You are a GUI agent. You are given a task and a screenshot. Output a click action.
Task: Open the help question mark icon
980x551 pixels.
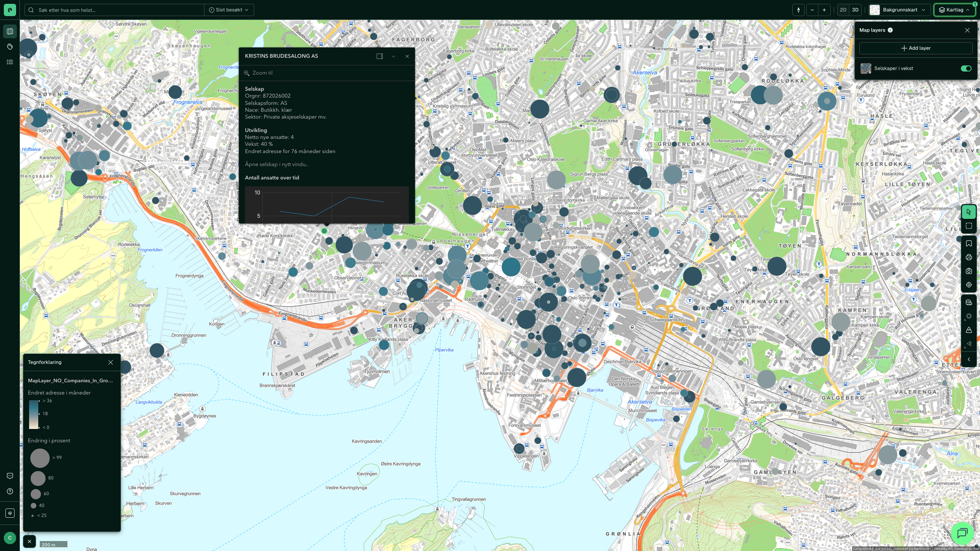pyautogui.click(x=10, y=491)
